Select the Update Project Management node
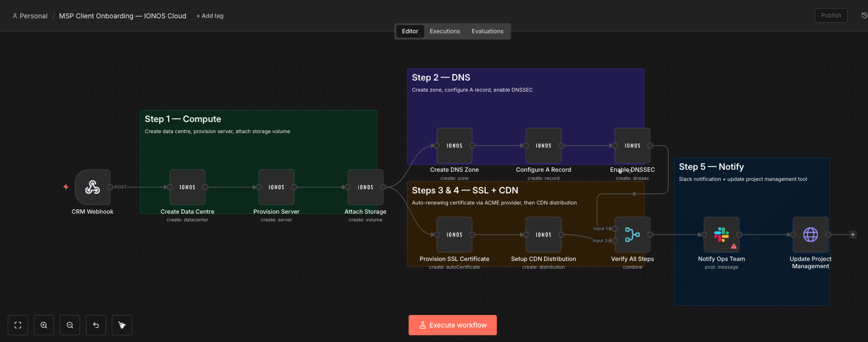Image resolution: width=868 pixels, height=342 pixels. point(811,235)
